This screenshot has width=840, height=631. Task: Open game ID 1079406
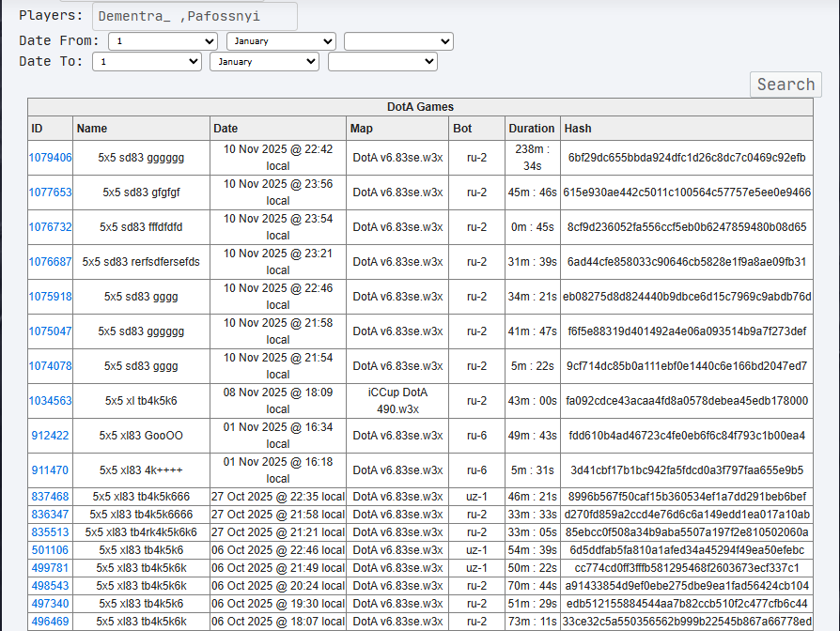click(x=51, y=158)
